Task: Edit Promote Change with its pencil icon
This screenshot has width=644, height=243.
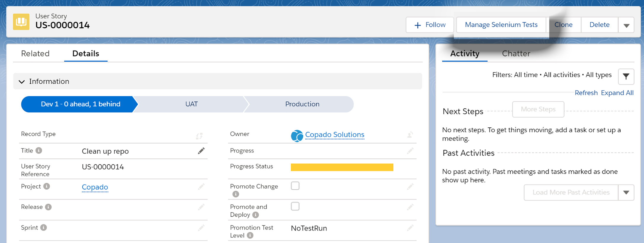Action: [410, 187]
